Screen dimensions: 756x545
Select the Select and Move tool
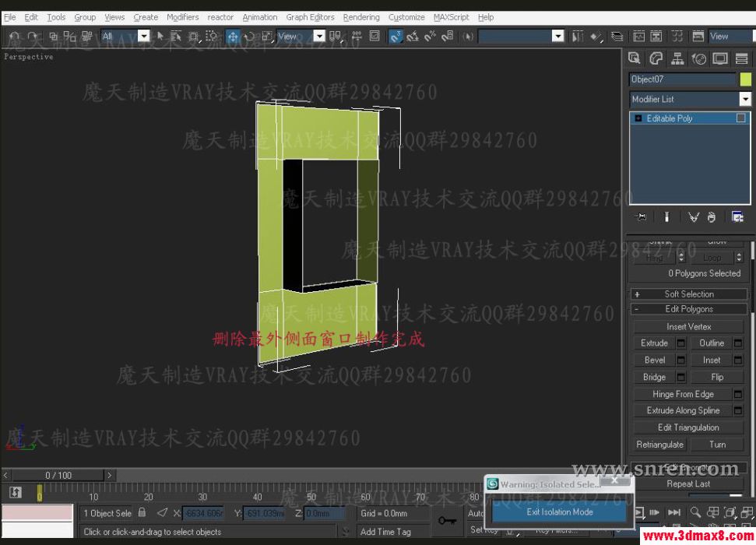pos(232,36)
